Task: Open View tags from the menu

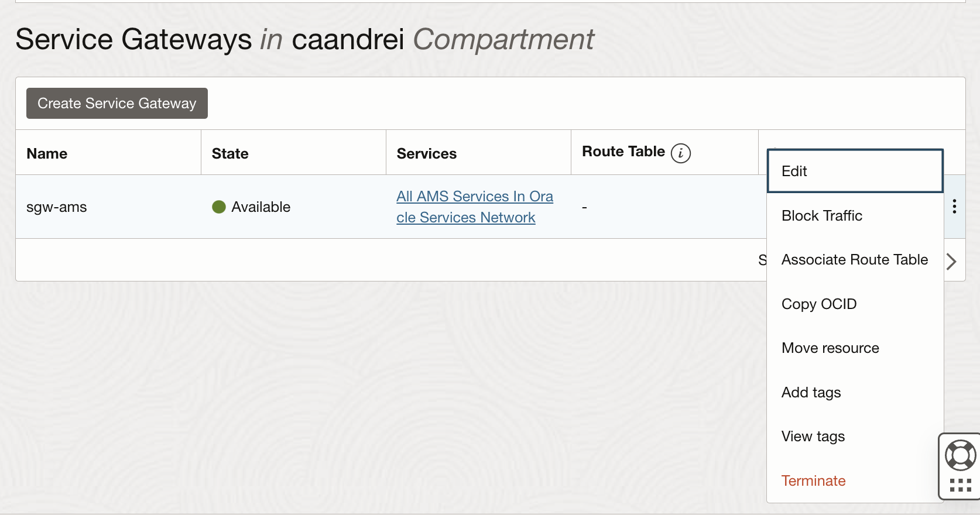Action: [x=813, y=437]
